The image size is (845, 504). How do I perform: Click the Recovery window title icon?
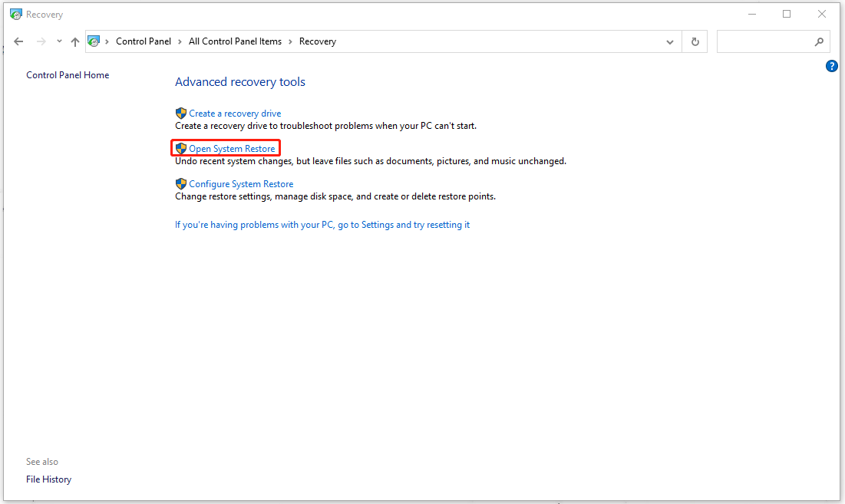pyautogui.click(x=16, y=15)
